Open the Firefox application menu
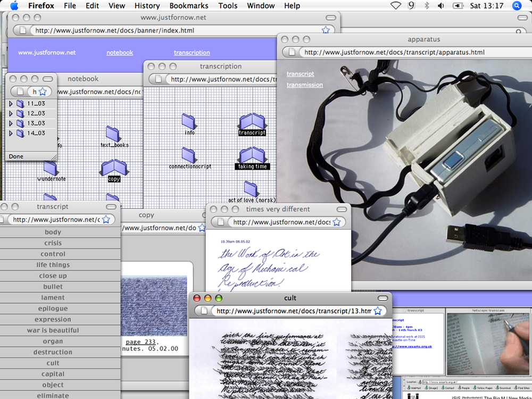Viewport: 532px width, 399px height. click(41, 6)
